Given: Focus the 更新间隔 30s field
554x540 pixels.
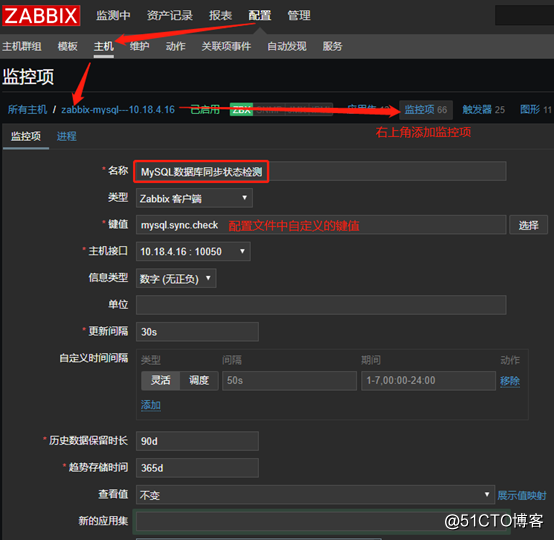Looking at the screenshot, I should pyautogui.click(x=197, y=332).
